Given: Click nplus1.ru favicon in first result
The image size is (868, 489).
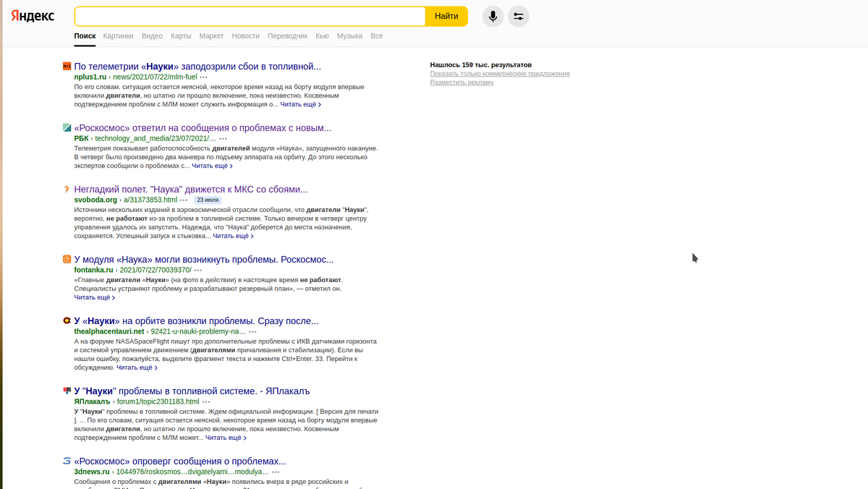Looking at the screenshot, I should pos(67,67).
